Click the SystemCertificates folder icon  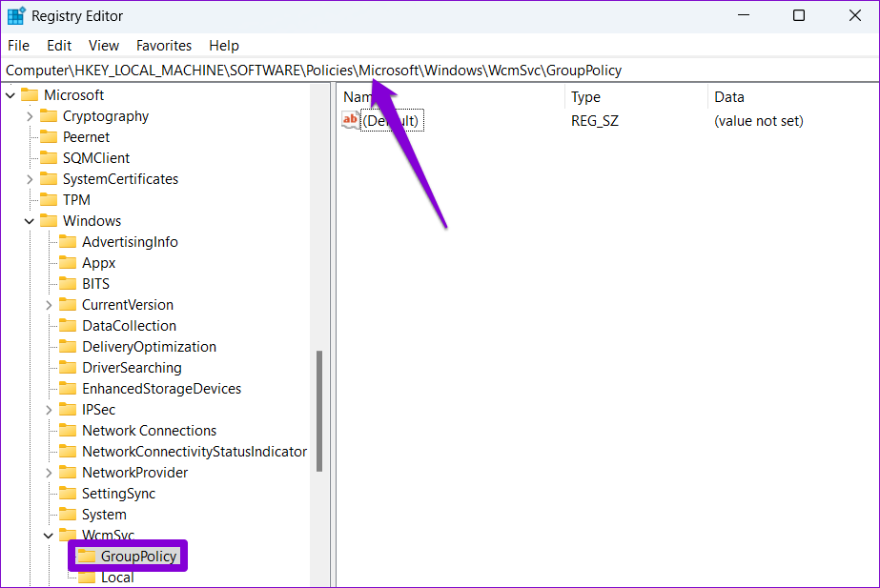pos(49,179)
